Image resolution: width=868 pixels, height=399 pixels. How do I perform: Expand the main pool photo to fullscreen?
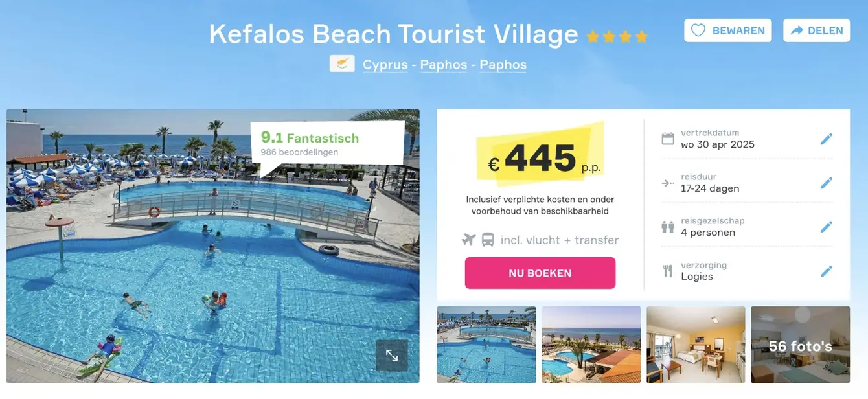[x=392, y=355]
